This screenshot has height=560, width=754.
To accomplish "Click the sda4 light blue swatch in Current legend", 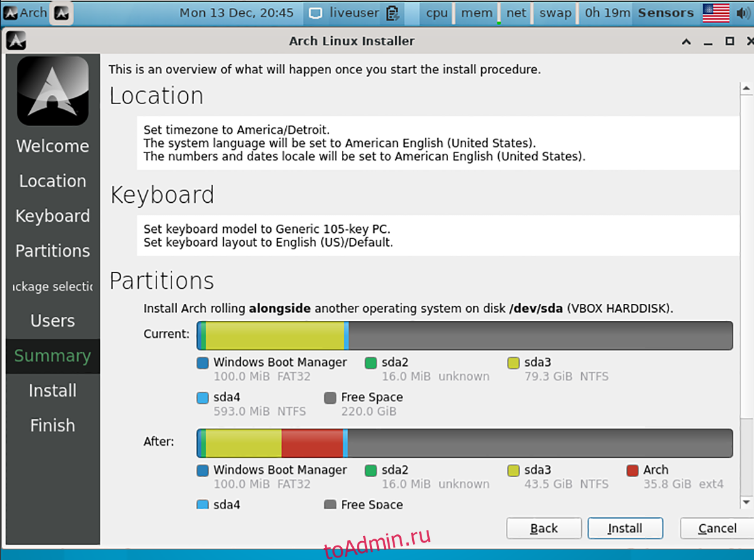I will (202, 398).
